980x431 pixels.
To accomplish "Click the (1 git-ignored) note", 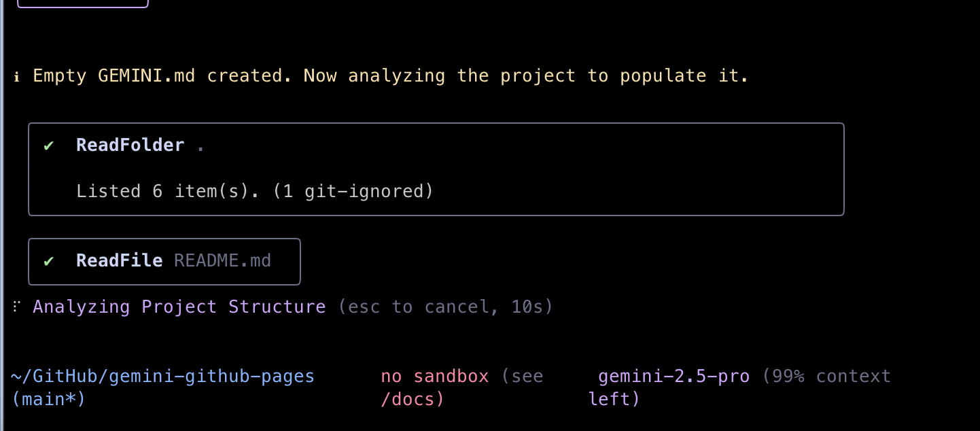I will pyautogui.click(x=353, y=191).
